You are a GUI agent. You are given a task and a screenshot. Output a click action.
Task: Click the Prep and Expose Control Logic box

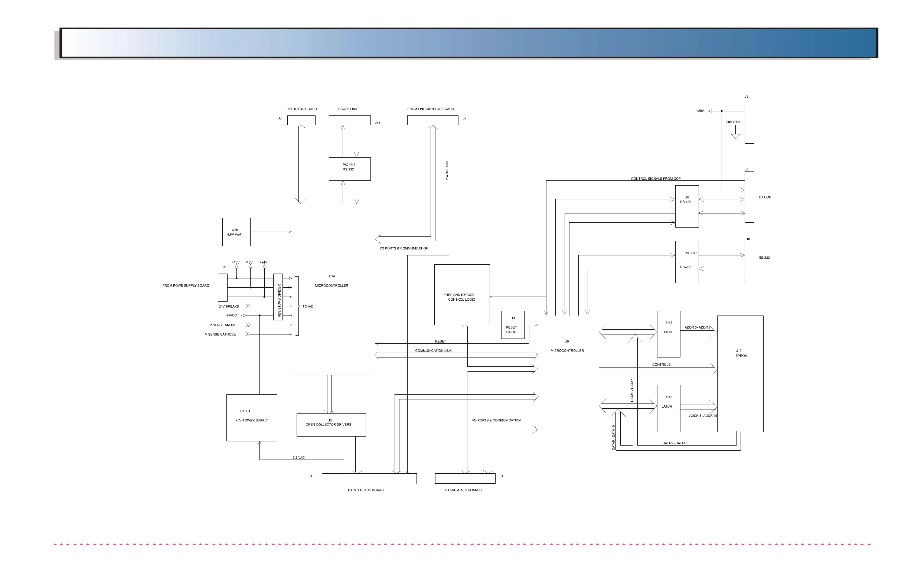pyautogui.click(x=462, y=295)
